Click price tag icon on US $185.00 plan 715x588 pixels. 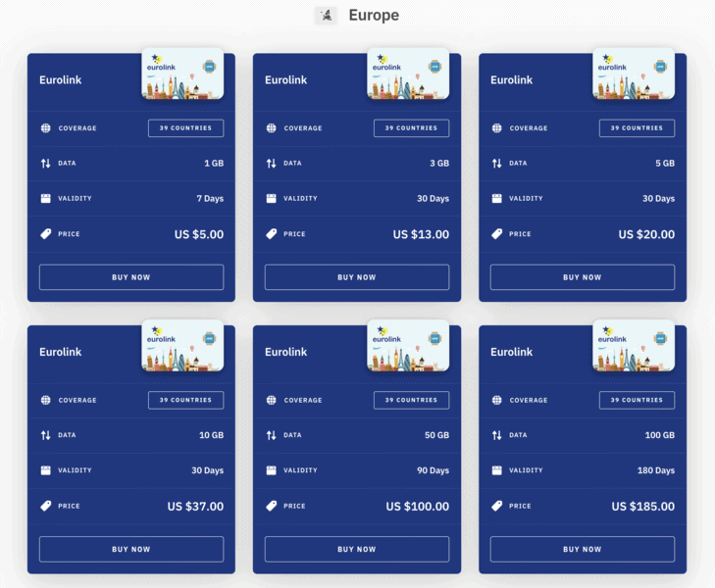pos(496,507)
